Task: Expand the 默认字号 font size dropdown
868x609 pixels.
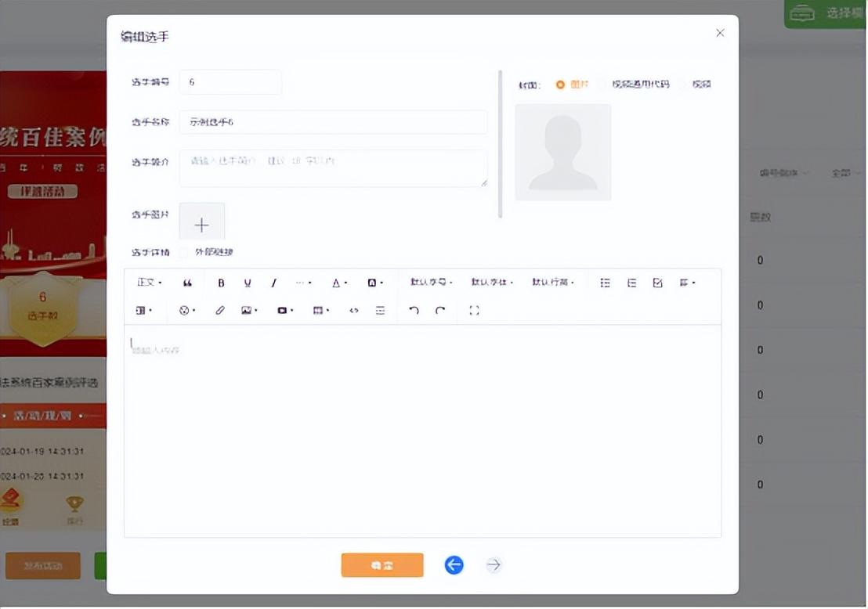Action: click(431, 283)
